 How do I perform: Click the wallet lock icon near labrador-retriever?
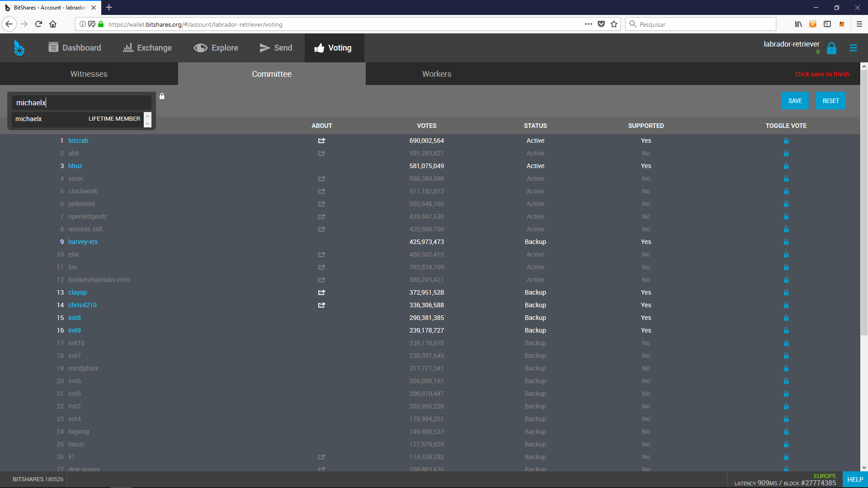coord(831,48)
